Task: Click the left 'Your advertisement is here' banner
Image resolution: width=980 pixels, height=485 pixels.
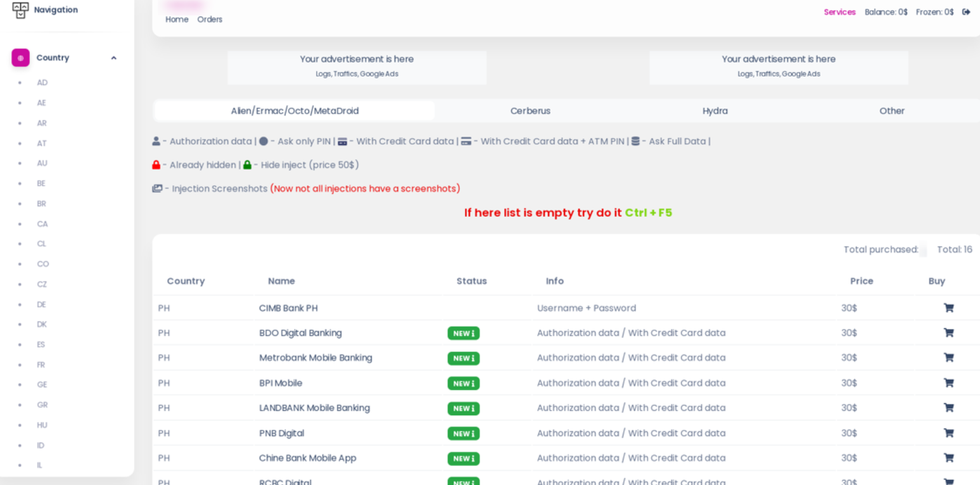Action: (x=357, y=68)
